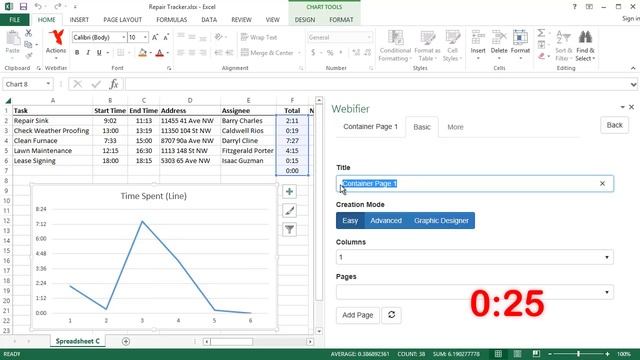Open Container Page 1 tab
This screenshot has height=360, width=640.
pos(370,127)
